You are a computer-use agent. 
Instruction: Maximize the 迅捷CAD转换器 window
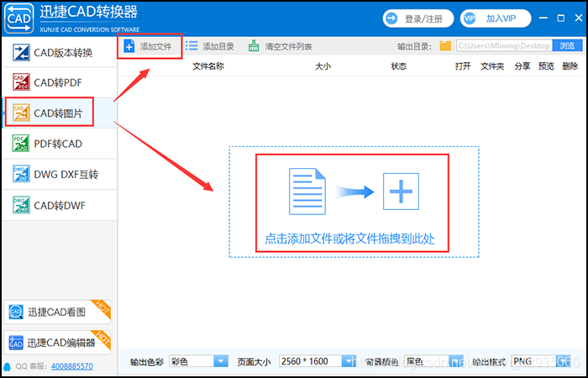561,18
